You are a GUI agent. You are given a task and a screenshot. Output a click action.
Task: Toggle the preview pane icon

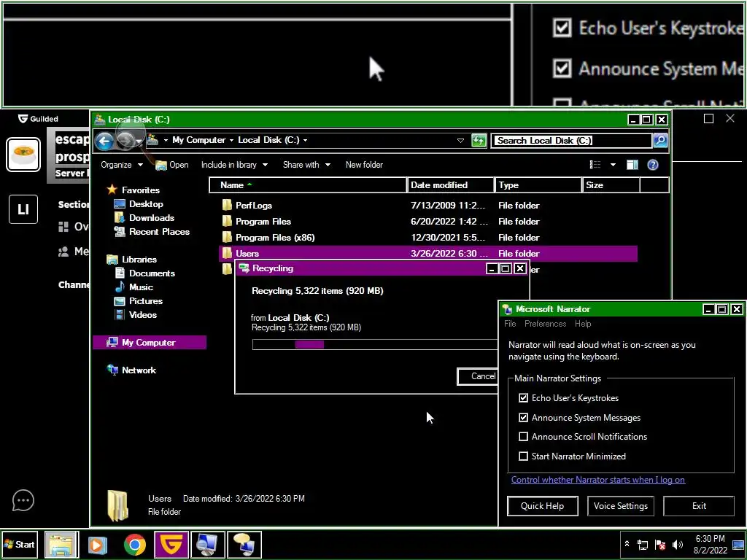632,165
